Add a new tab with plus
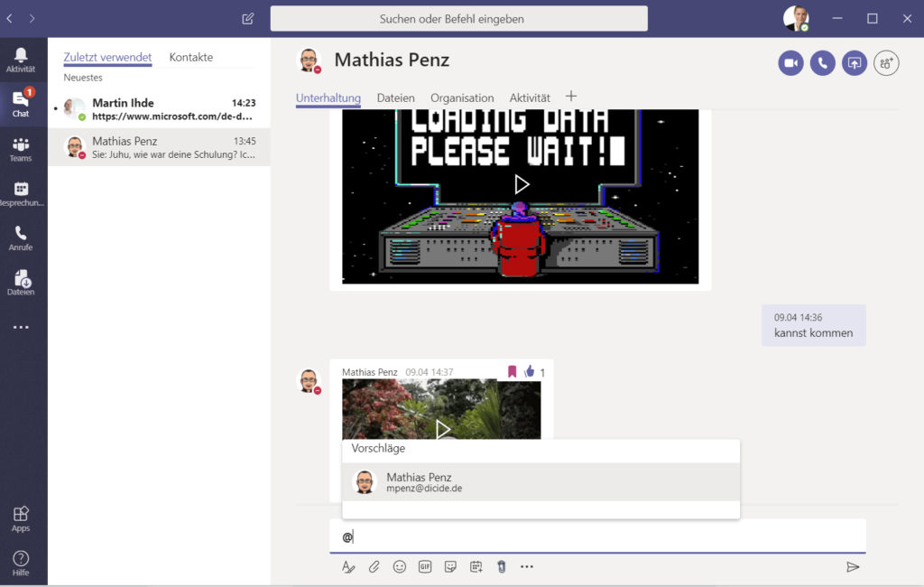The height and width of the screenshot is (587, 924). coord(571,96)
